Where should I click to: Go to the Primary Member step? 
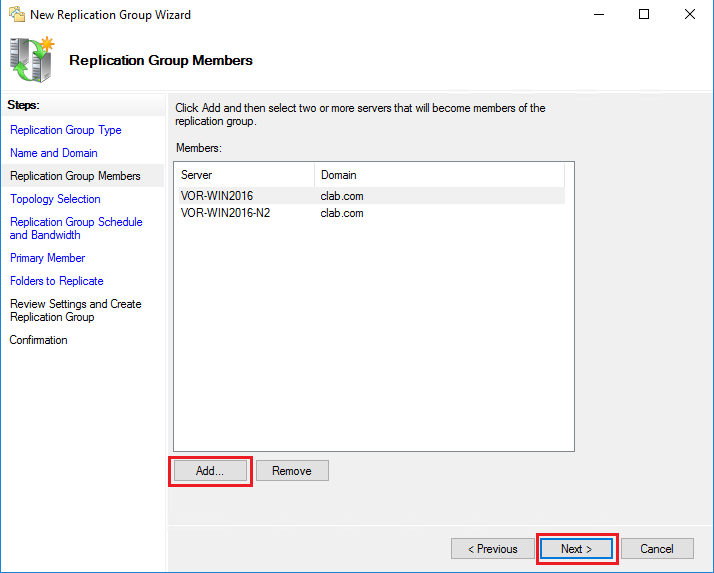pyautogui.click(x=48, y=258)
